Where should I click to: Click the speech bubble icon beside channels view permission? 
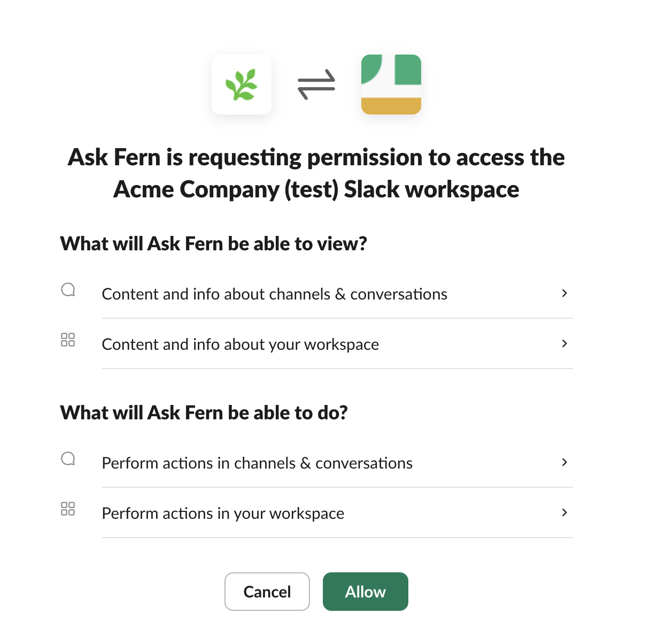(68, 289)
